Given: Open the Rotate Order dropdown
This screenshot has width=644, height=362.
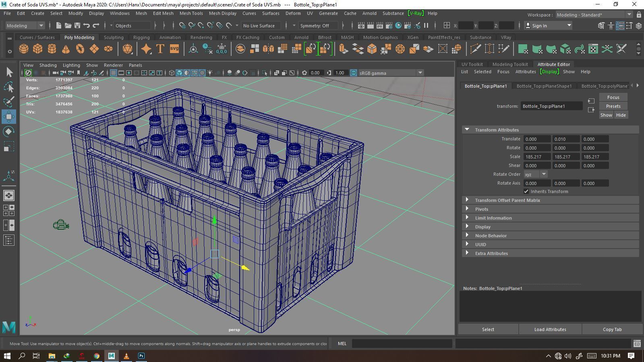Looking at the screenshot, I should point(535,174).
